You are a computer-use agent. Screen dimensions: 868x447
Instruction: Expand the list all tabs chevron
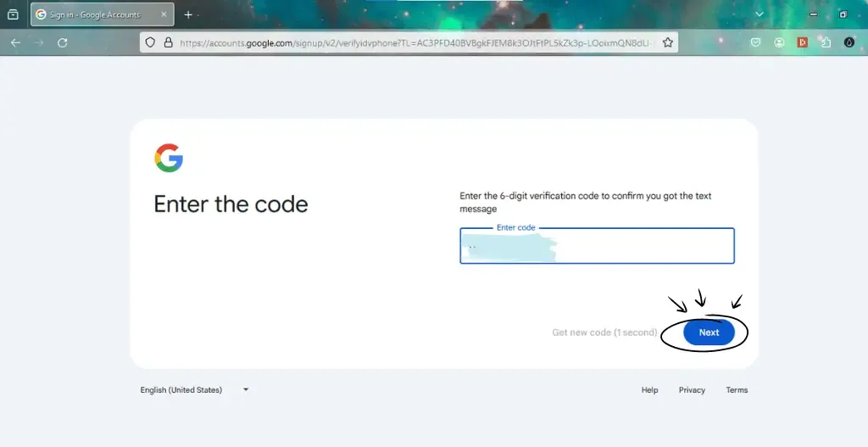(759, 14)
